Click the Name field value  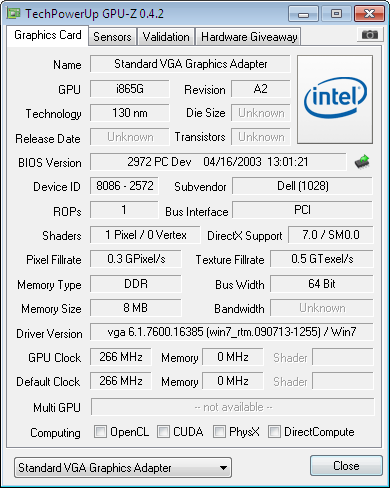point(190,64)
